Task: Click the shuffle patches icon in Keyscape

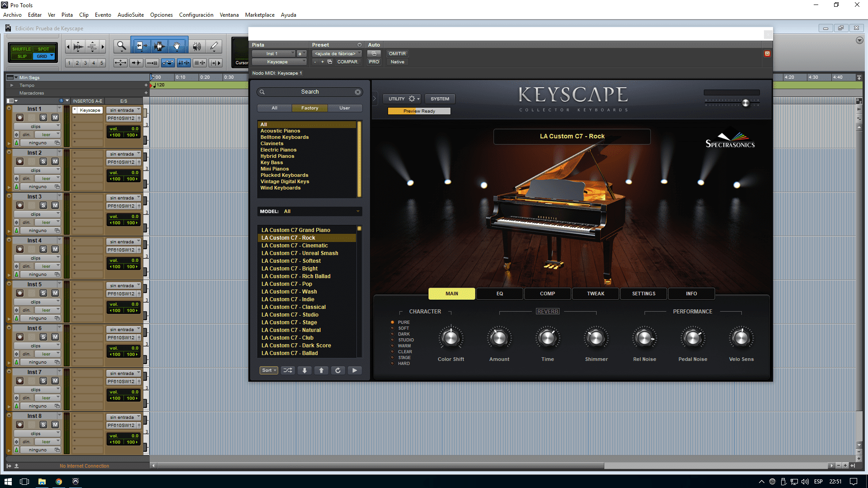Action: point(288,370)
